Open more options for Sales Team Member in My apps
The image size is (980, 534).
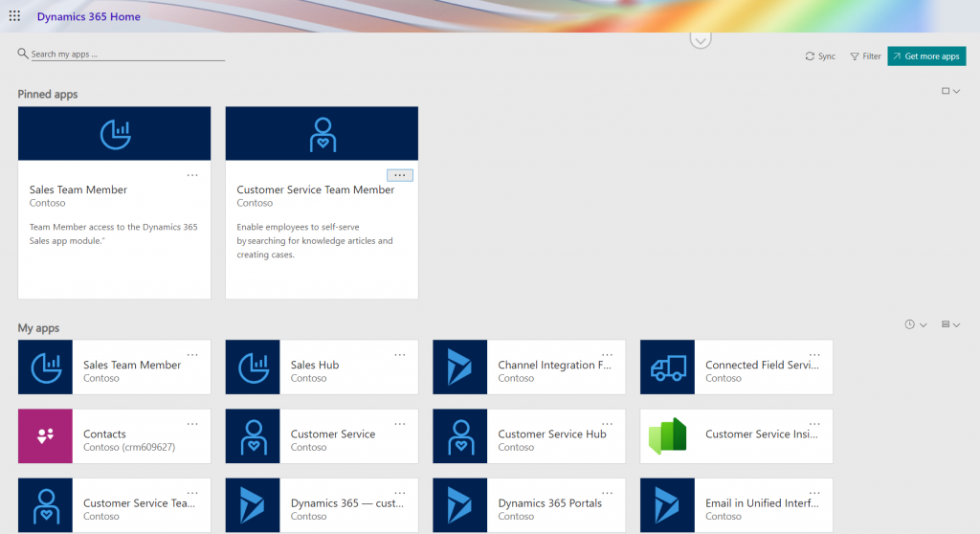[x=192, y=354]
